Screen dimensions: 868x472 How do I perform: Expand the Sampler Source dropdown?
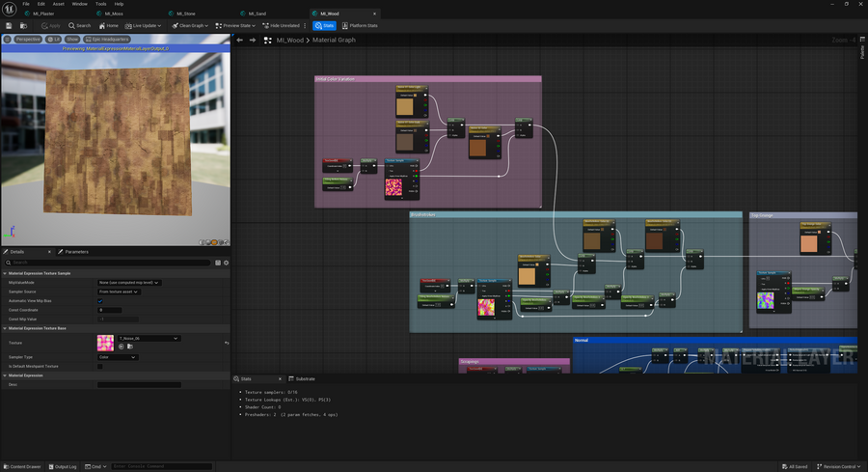point(119,292)
